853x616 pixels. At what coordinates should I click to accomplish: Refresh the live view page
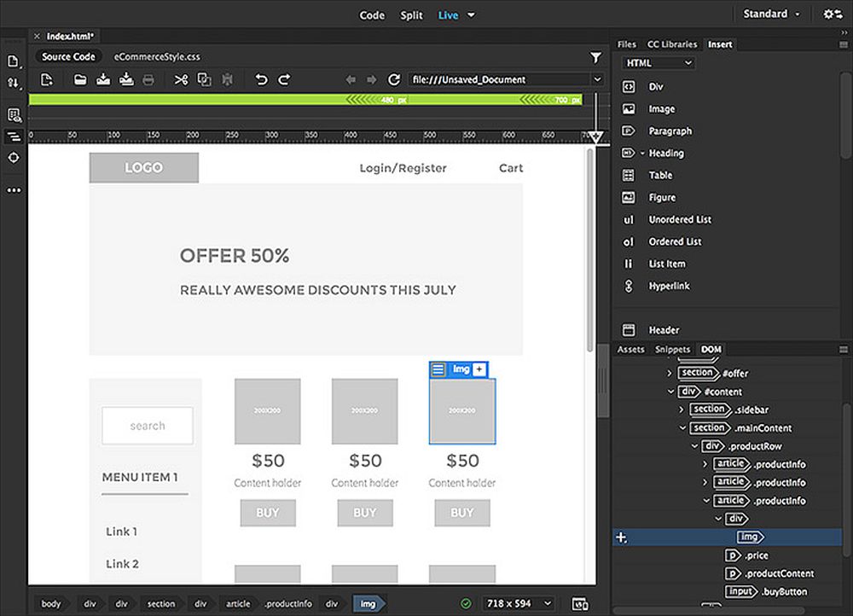(x=394, y=79)
